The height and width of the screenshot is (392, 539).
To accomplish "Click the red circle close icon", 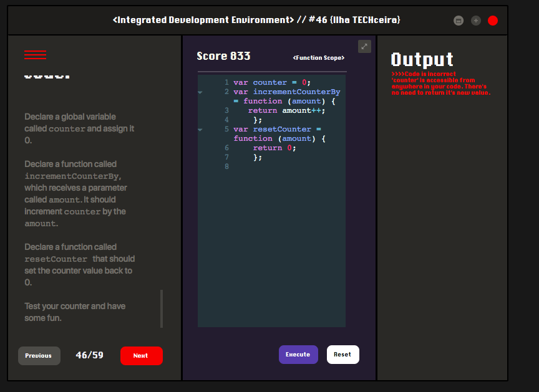I will (x=493, y=21).
